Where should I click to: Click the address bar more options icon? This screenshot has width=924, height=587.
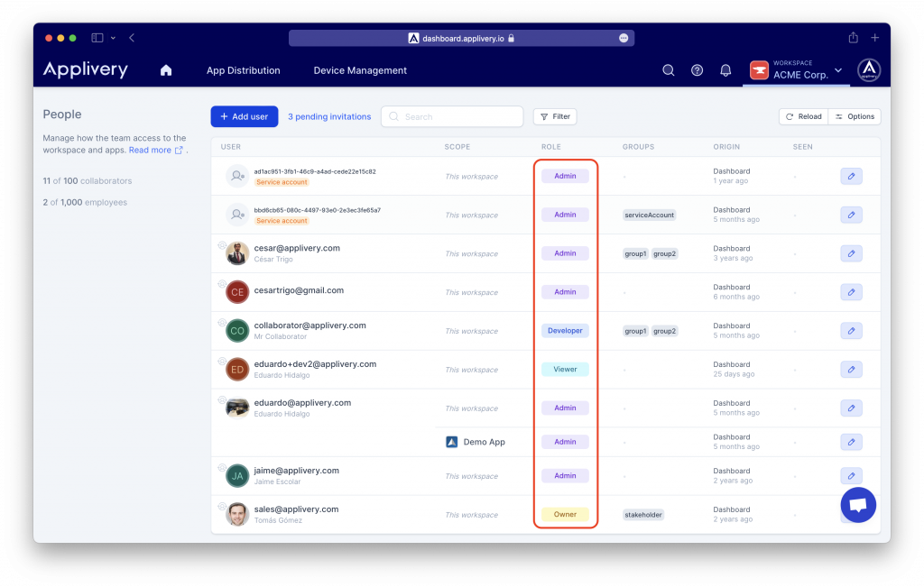tap(624, 38)
